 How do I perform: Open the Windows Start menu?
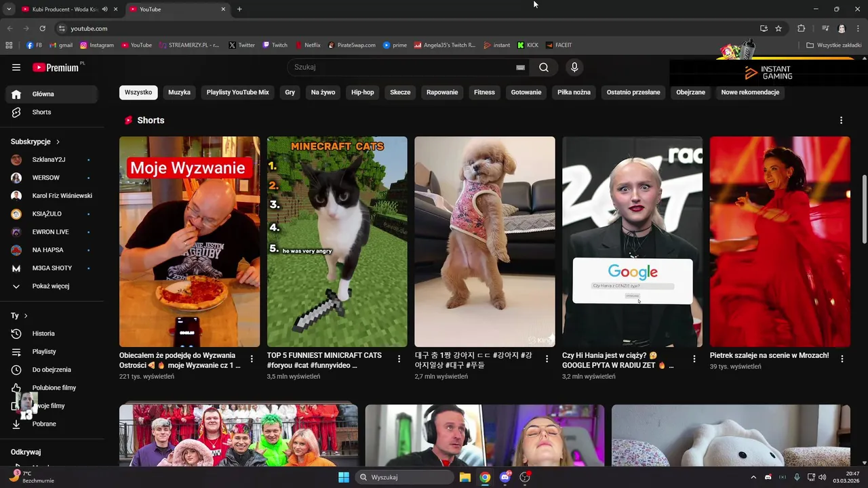tap(344, 477)
